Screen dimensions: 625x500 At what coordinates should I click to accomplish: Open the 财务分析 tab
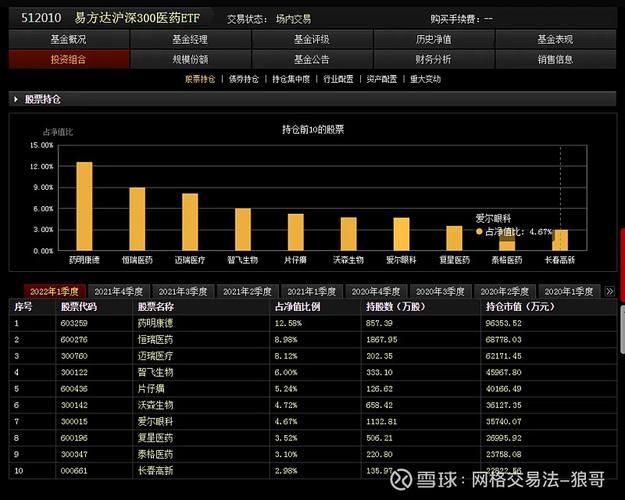[x=434, y=59]
